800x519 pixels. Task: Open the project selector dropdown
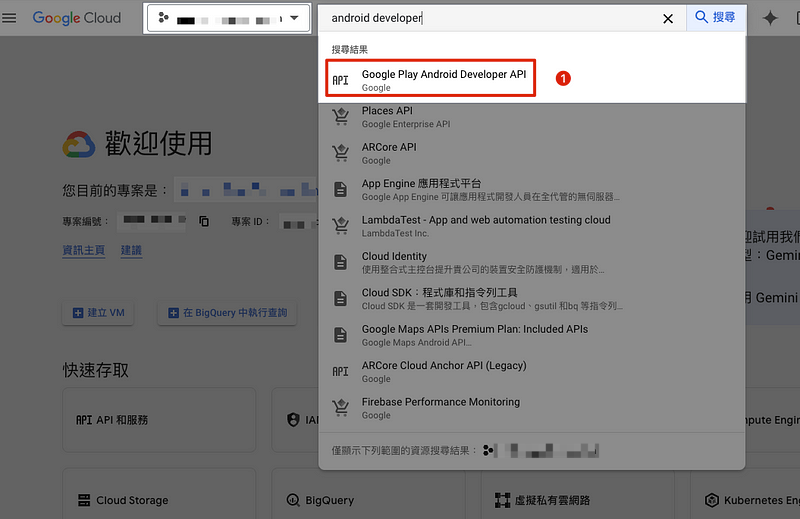[x=228, y=19]
